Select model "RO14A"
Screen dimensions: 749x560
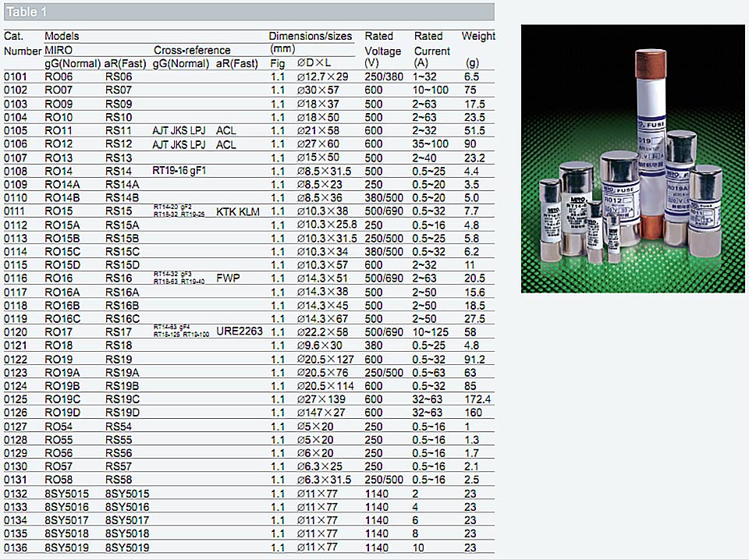pyautogui.click(x=62, y=185)
